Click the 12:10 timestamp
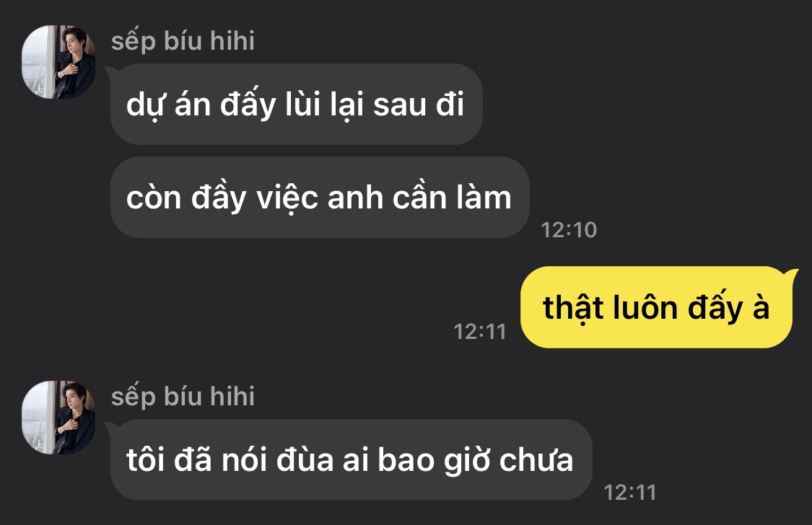This screenshot has height=525, width=812. click(569, 230)
